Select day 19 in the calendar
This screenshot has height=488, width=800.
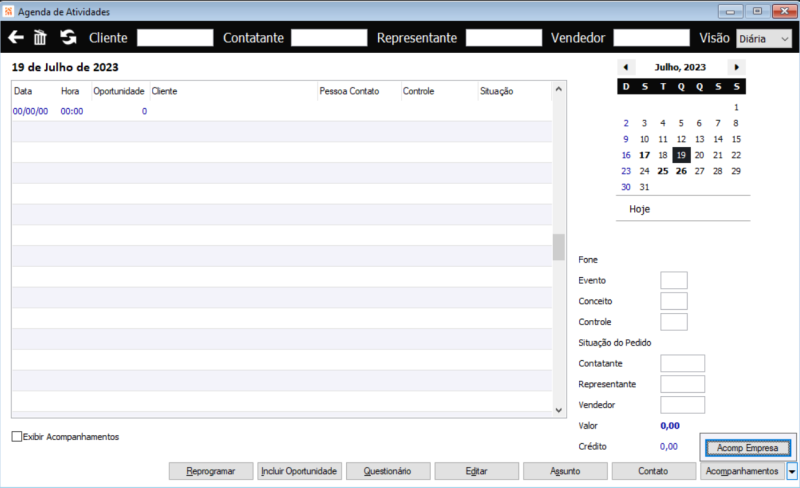tap(681, 155)
